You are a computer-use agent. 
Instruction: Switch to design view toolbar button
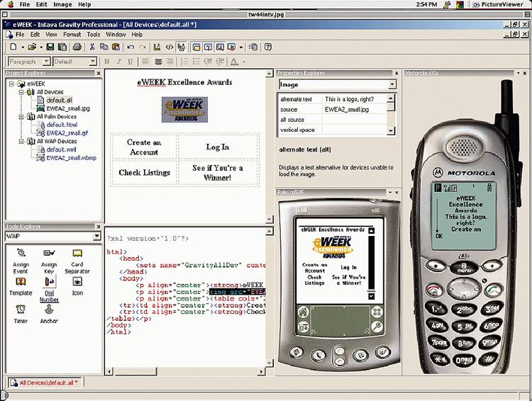click(157, 47)
